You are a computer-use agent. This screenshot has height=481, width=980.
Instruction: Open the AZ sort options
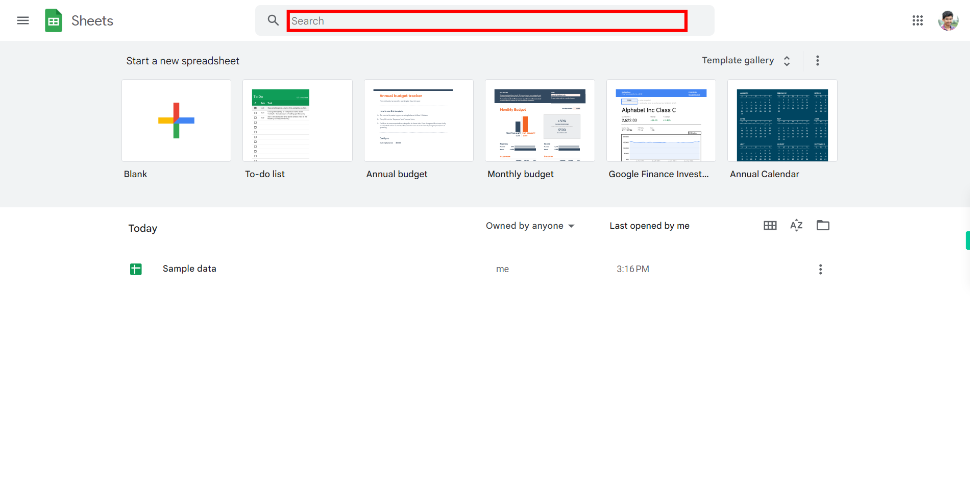coord(796,225)
